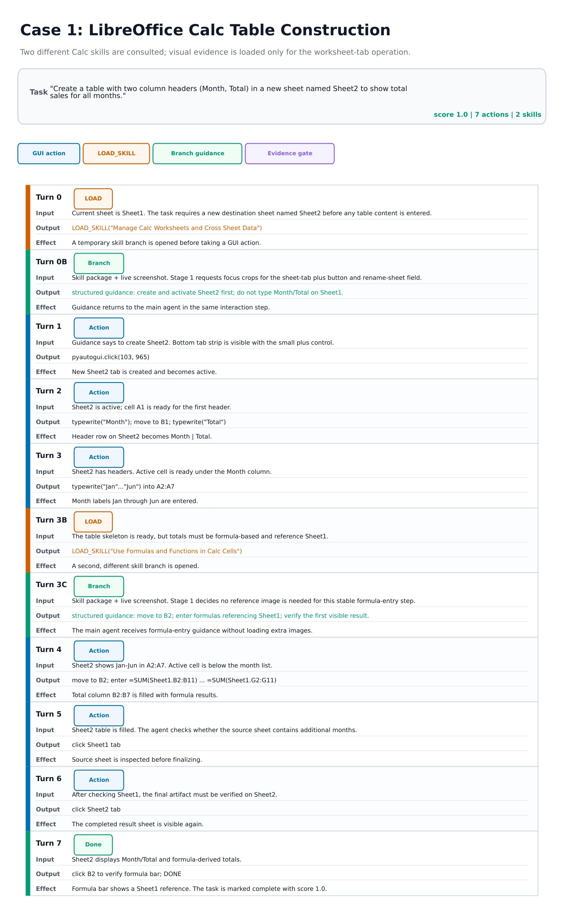Click the Done badge beside Turn 7

[93, 845]
